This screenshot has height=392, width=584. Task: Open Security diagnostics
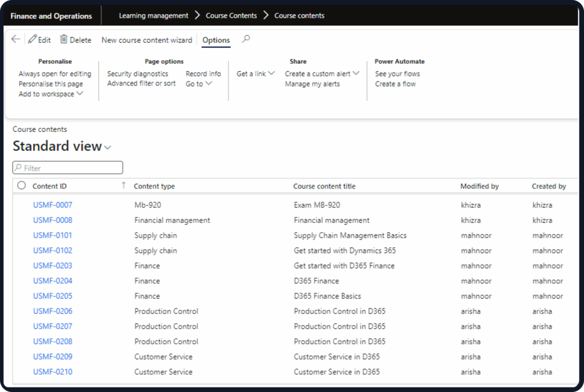tap(137, 73)
